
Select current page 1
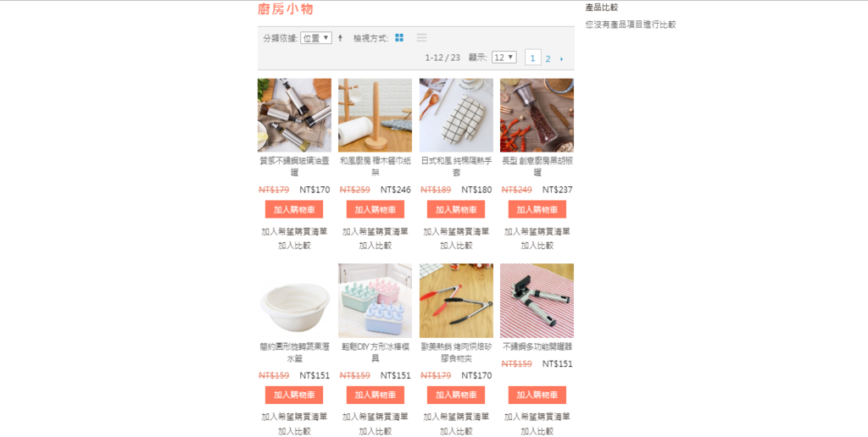[x=532, y=58]
